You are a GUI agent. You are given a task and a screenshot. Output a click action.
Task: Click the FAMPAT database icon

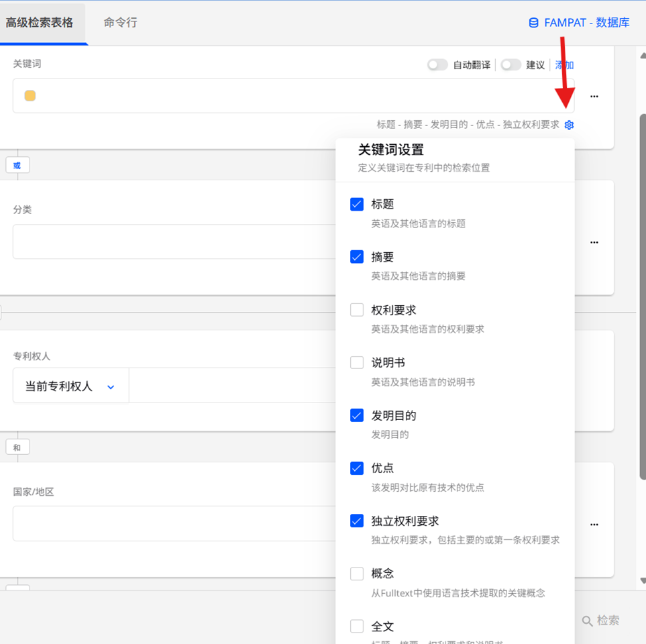[533, 23]
